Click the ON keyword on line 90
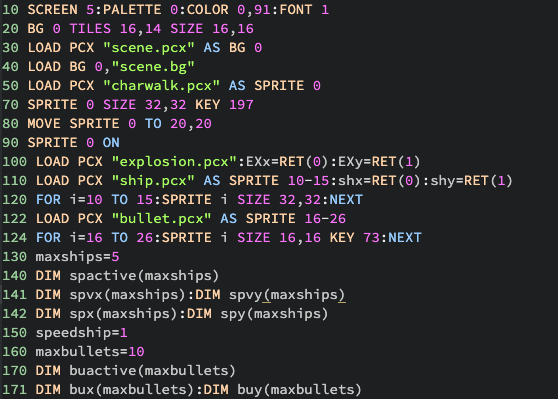 (111, 143)
